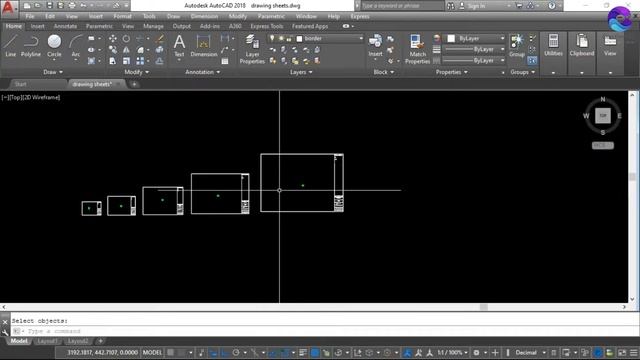Viewport: 640px width, 360px height.
Task: Click the Save icon in quick access toolbar
Action: [x=49, y=6]
